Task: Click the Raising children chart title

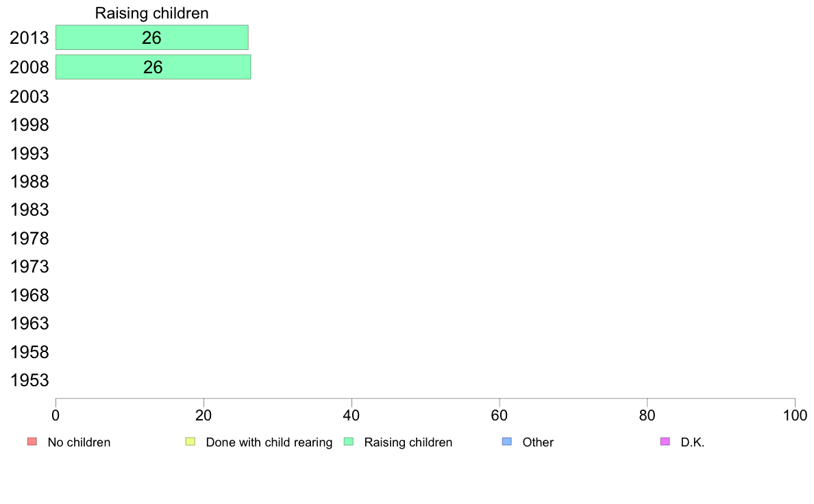Action: pyautogui.click(x=151, y=13)
